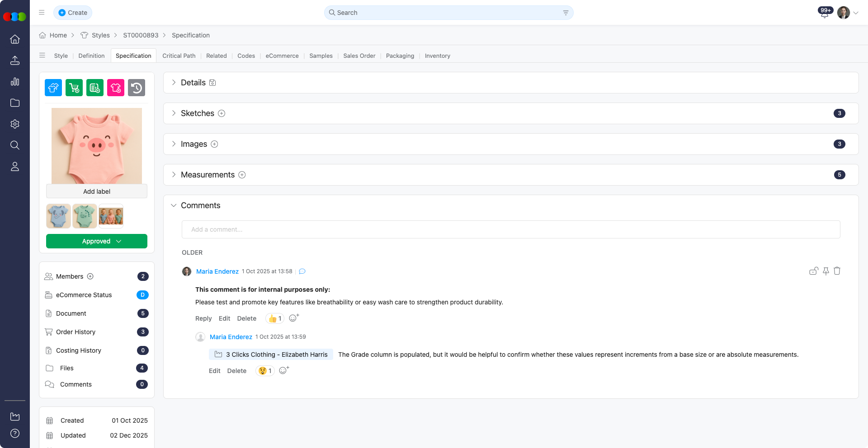The image size is (868, 448).
Task: Open the Upload panel in the sidebar
Action: pos(15,60)
